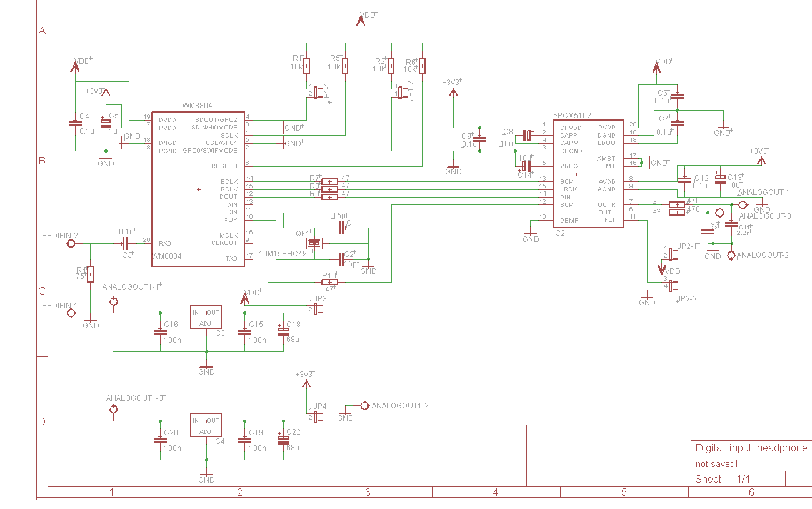Click the JP4 jumper header

(x=318, y=416)
